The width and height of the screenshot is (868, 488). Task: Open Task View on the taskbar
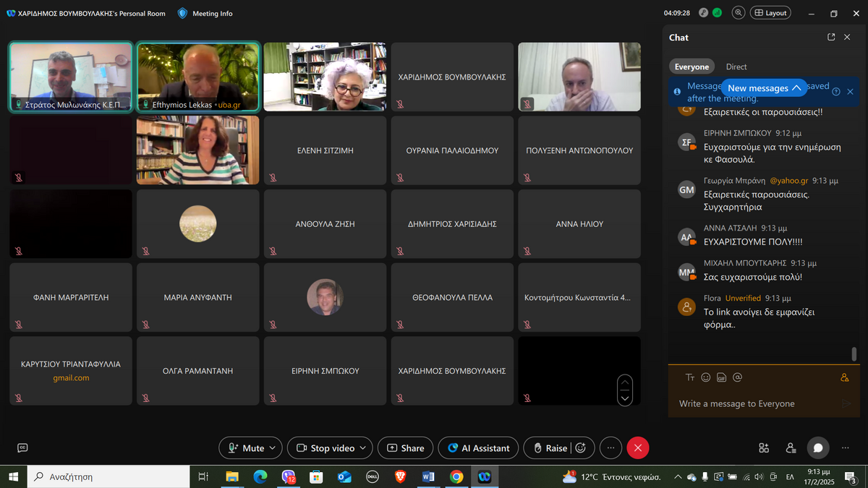203,476
